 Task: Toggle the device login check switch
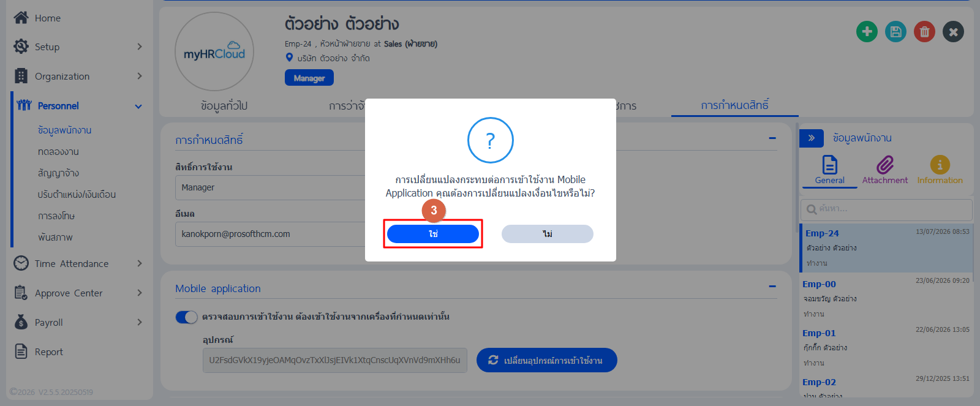[x=187, y=317]
